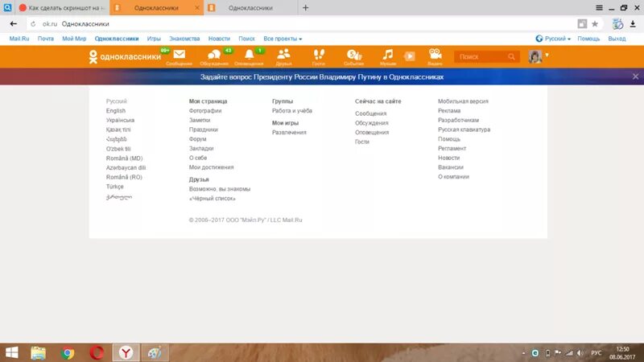The width and height of the screenshot is (644, 362).
Task: Open Discussions (Обсуждения) chat bubble icon
Action: coord(214,56)
